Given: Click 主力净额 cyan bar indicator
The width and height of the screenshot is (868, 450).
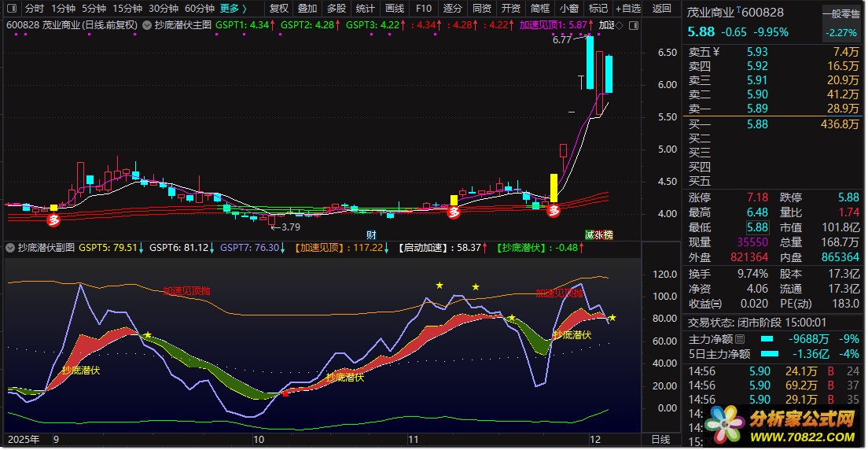Looking at the screenshot, I should click(x=767, y=339).
